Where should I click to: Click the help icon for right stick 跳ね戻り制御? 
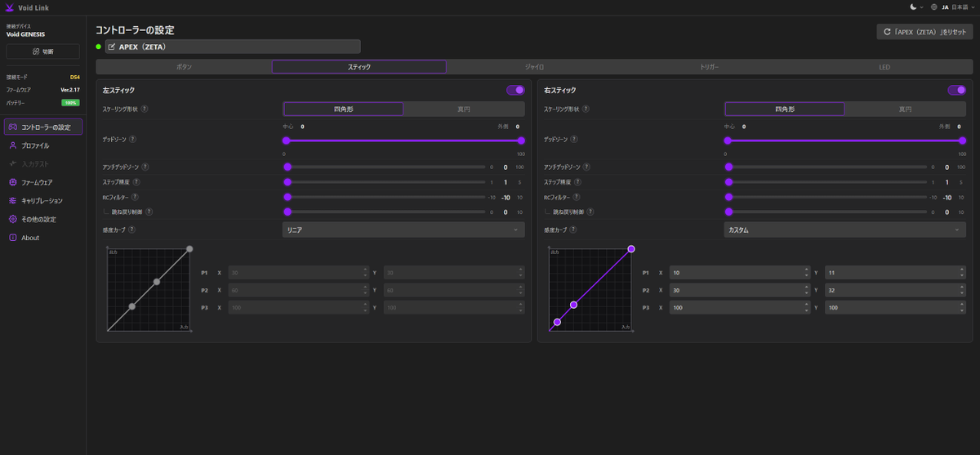590,212
